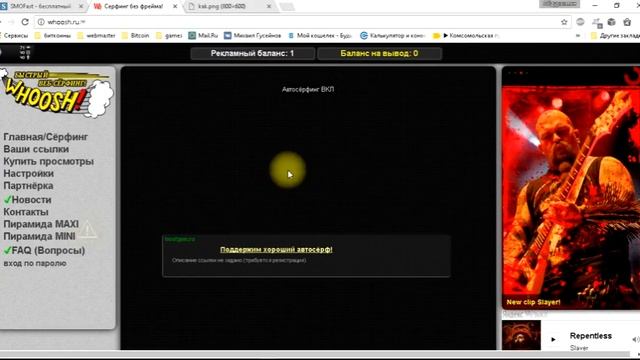Click the Slayer banner image
Image resolution: width=640 pixels, height=360 pixels.
[571, 189]
